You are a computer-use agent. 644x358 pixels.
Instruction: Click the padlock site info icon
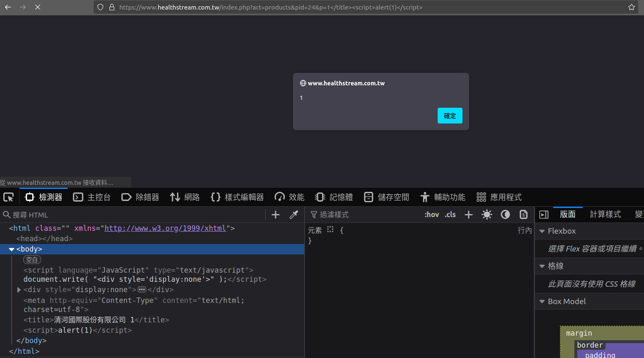[111, 7]
